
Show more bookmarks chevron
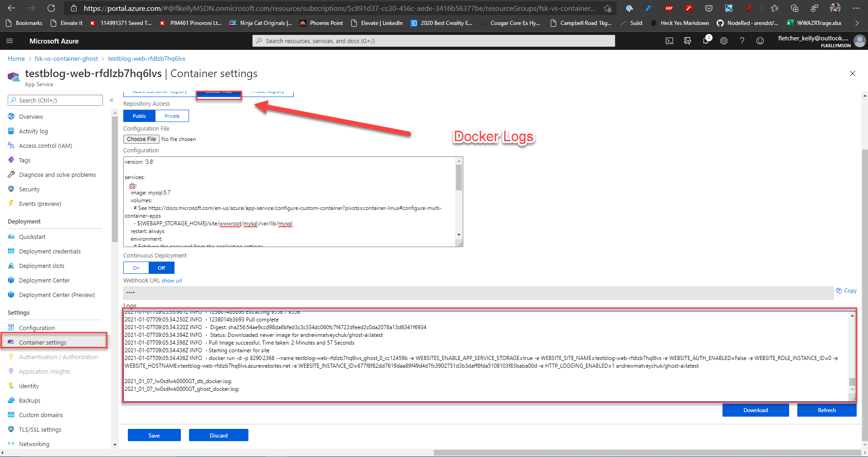coord(857,23)
